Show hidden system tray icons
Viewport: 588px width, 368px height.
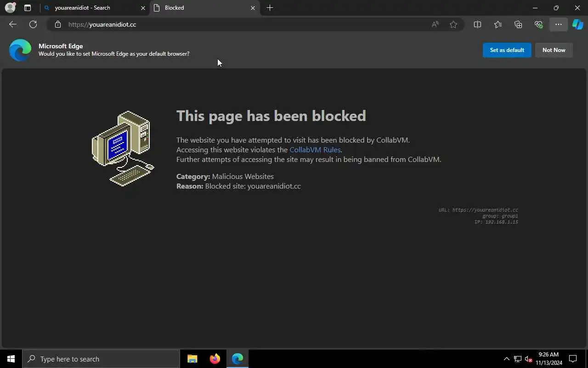[x=506, y=359]
